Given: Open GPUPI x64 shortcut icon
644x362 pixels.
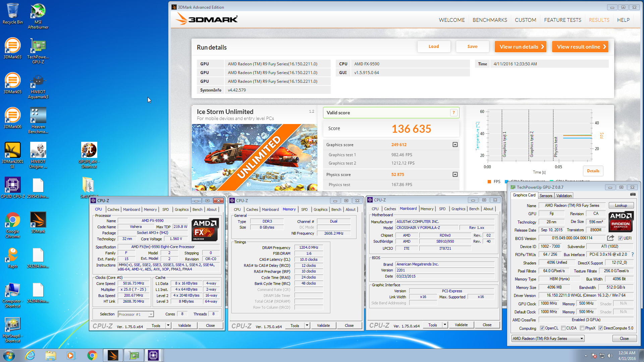Looking at the screenshot, I should point(89,156).
